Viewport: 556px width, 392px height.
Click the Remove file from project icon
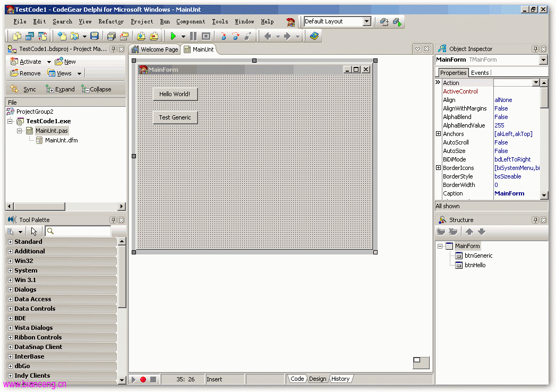click(154, 36)
